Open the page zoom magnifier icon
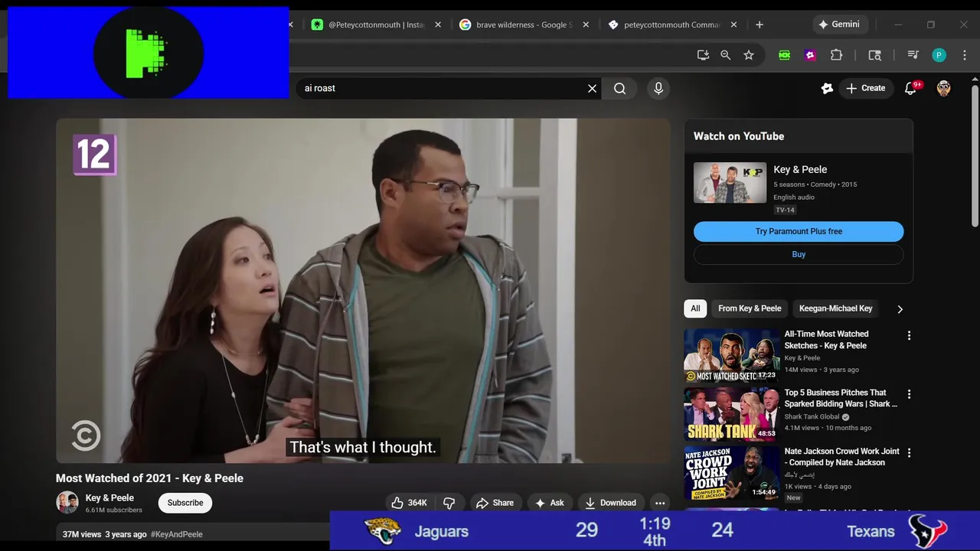 coord(726,55)
